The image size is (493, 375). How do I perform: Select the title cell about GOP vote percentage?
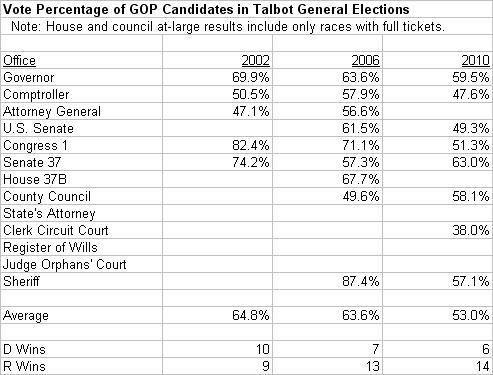(206, 9)
